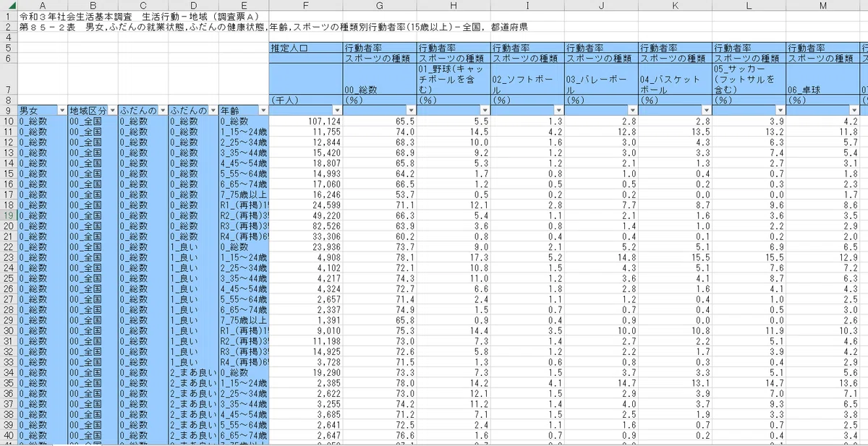Open the 地域区分 filter dropdown arrow
The image size is (868, 446).
click(x=111, y=111)
